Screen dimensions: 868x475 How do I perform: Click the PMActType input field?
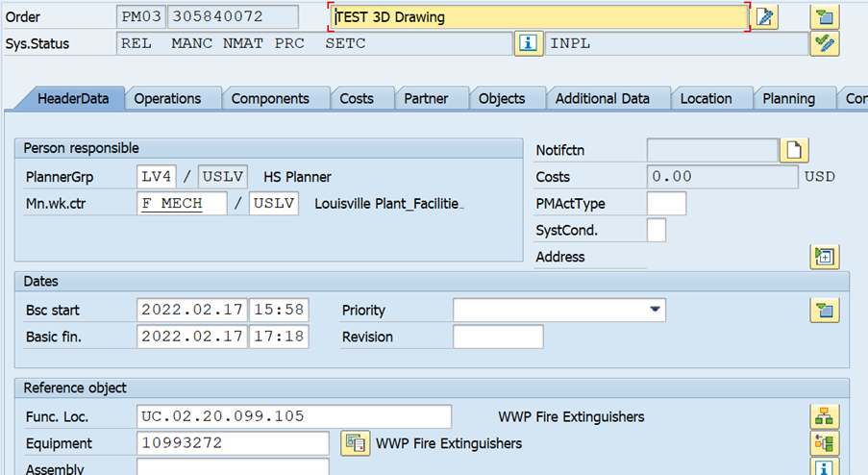click(x=666, y=204)
